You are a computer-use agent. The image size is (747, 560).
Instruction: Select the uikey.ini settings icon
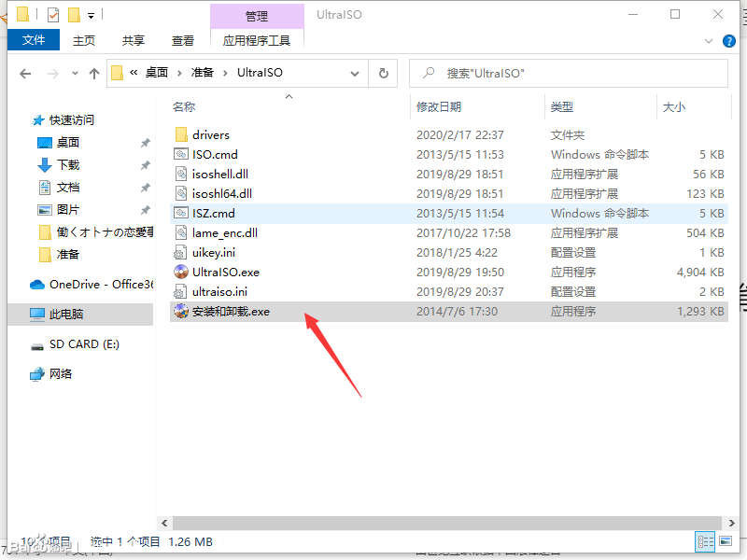pos(180,252)
